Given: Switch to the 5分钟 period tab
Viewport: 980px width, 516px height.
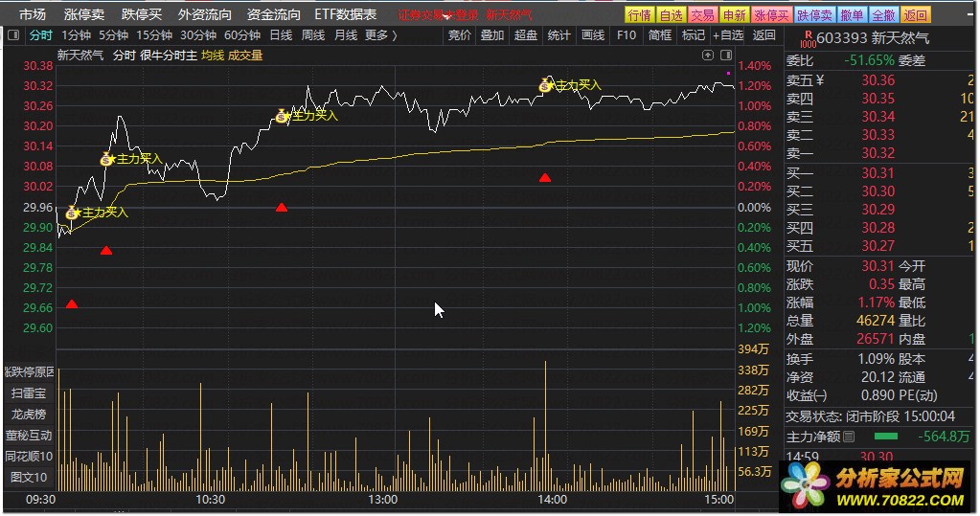Looking at the screenshot, I should coord(113,35).
